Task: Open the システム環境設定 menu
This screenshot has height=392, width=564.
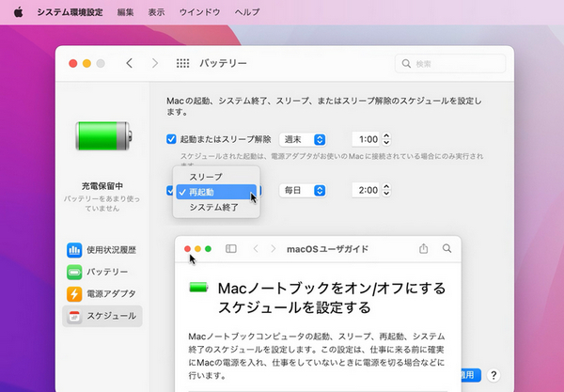Action: [x=70, y=12]
